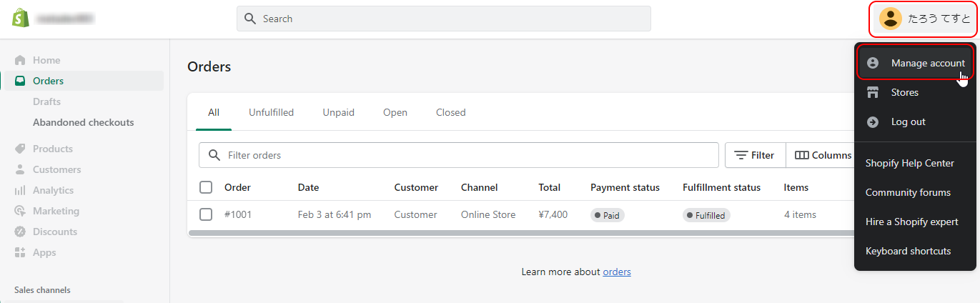
Task: Click the Sales channels sidebar heading
Action: (x=42, y=290)
